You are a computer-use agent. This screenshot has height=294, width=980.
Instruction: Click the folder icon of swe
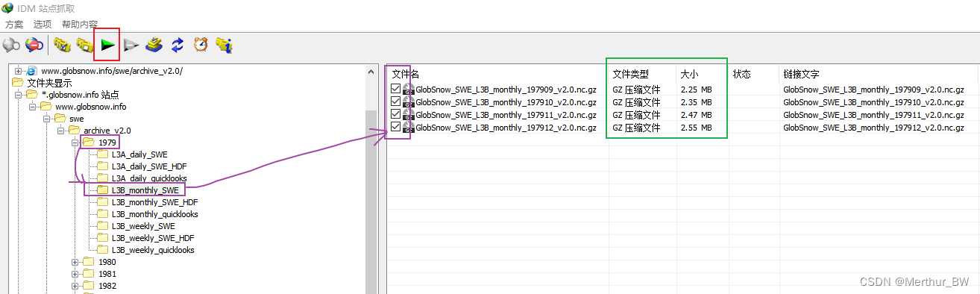60,119
